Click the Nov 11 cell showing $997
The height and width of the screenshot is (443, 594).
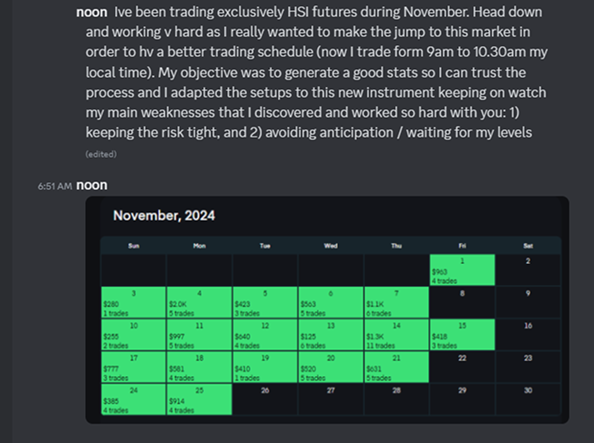(199, 335)
